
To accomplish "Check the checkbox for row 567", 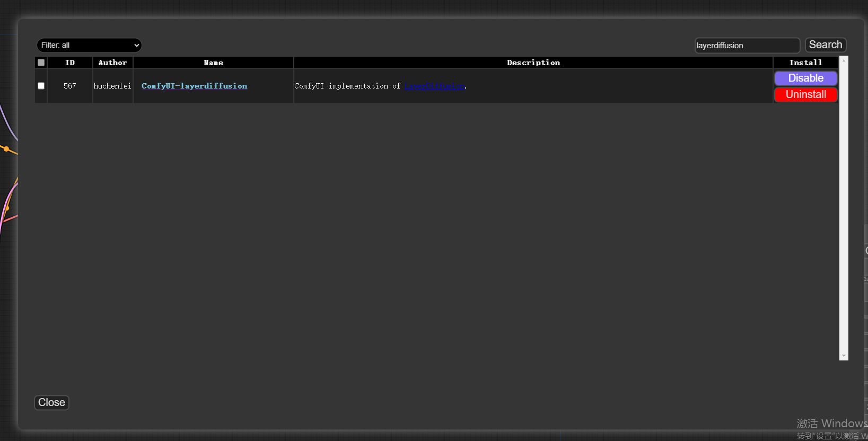I will click(x=41, y=86).
